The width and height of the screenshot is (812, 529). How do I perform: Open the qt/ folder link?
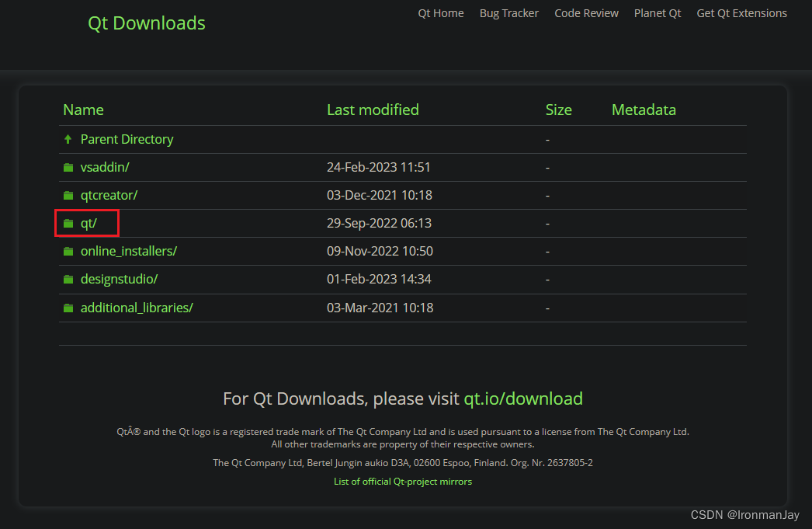[88, 223]
